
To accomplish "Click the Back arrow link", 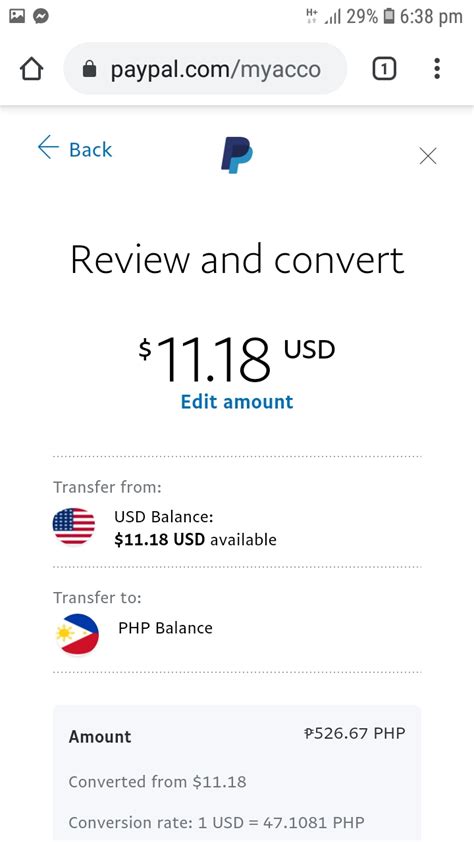I will tap(75, 149).
